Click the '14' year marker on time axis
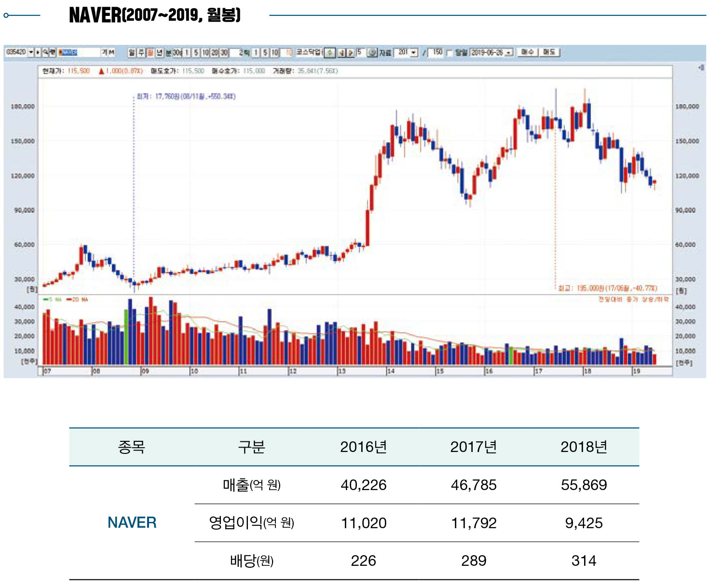 pos(391,371)
